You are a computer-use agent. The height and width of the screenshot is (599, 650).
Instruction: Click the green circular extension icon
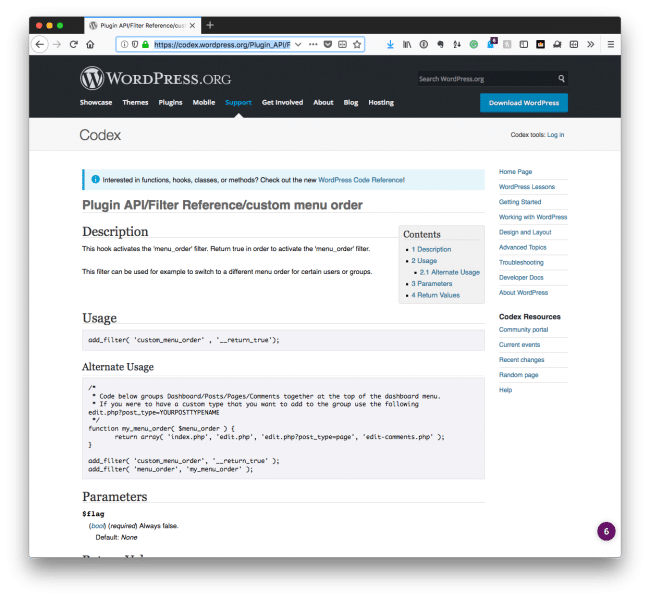click(x=474, y=44)
